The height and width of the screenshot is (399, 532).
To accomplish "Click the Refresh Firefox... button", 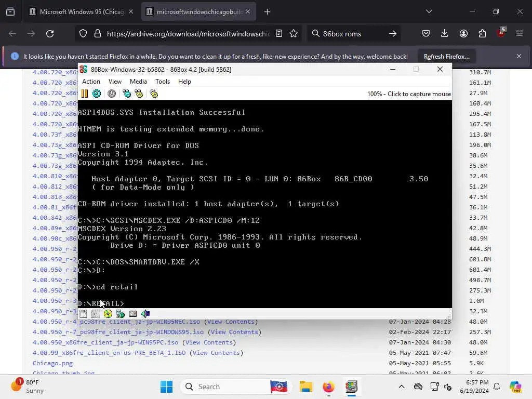I will click(446, 57).
